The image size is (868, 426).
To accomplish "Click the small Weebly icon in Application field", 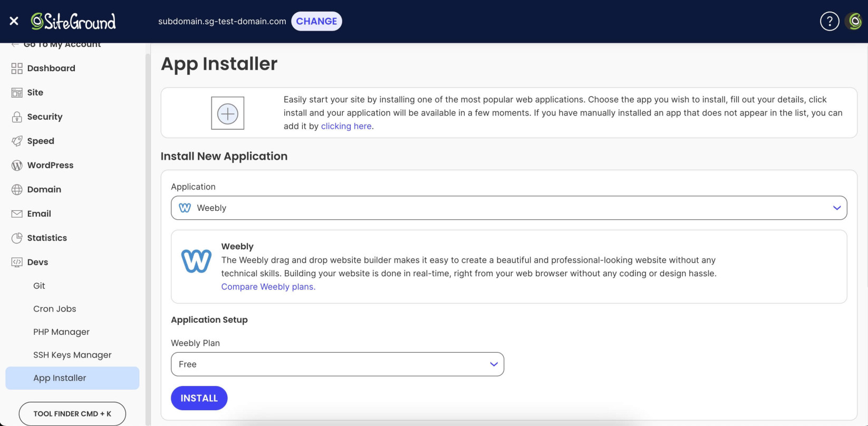I will pyautogui.click(x=185, y=208).
